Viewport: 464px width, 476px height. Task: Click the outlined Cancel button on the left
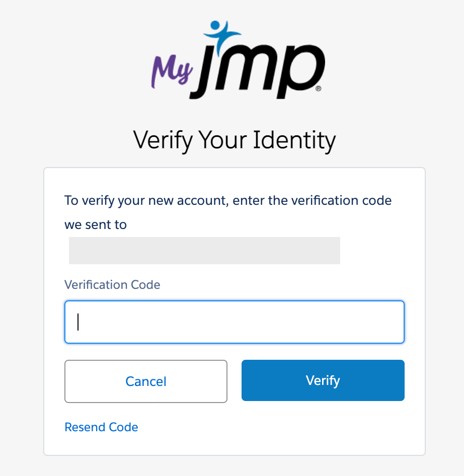point(145,381)
